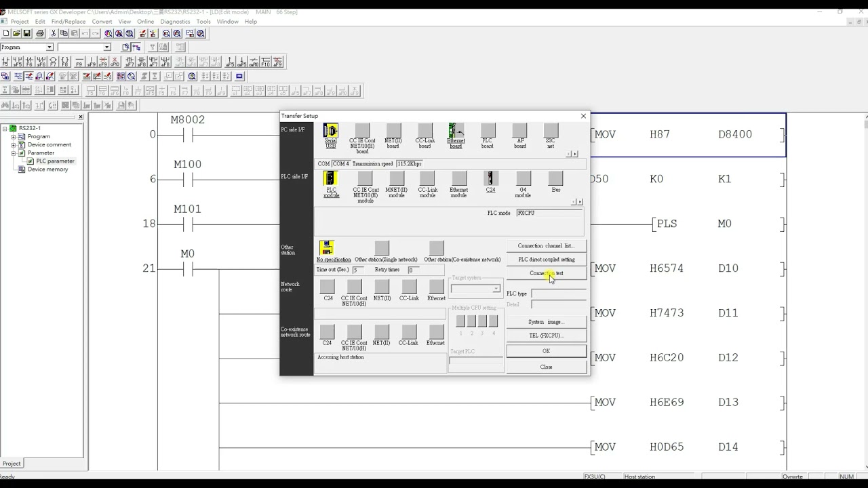This screenshot has width=868, height=488.
Task: Insert closed contact with the F6 icon
Action: 29,62
